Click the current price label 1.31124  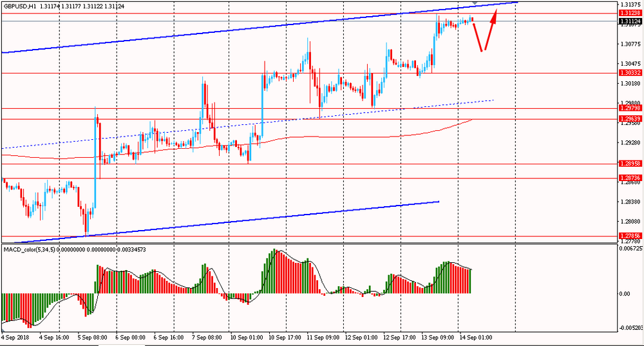630,21
